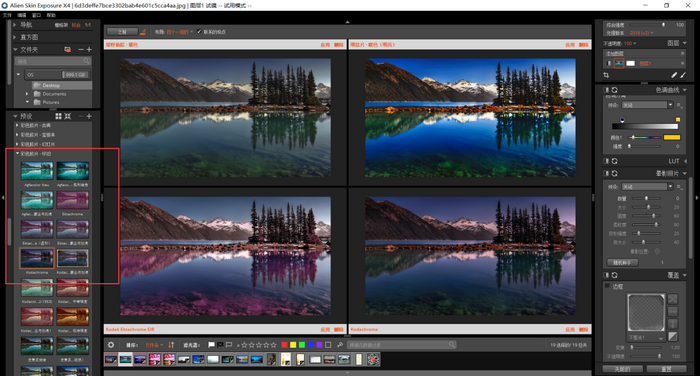Click the reset icon beside LUT panel
Viewport: 700px width, 376px height.
615,161
